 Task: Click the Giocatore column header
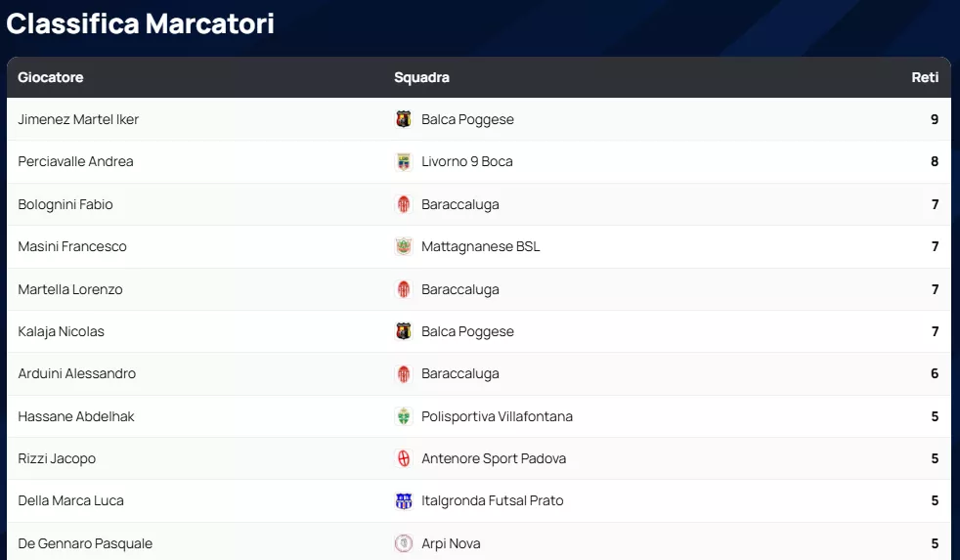point(51,77)
